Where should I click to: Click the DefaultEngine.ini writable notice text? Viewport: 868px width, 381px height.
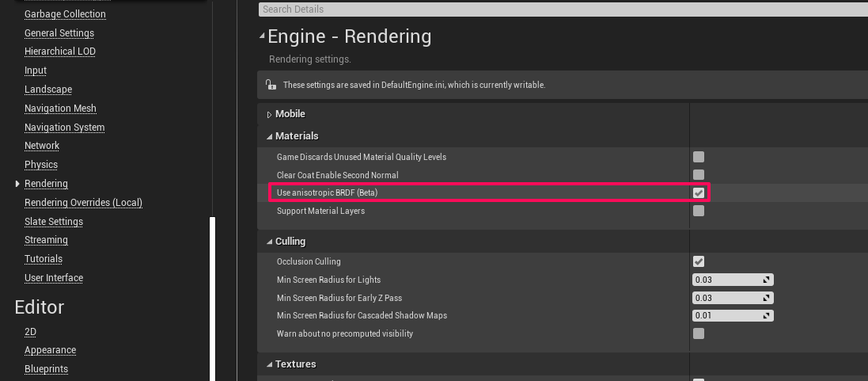(414, 86)
